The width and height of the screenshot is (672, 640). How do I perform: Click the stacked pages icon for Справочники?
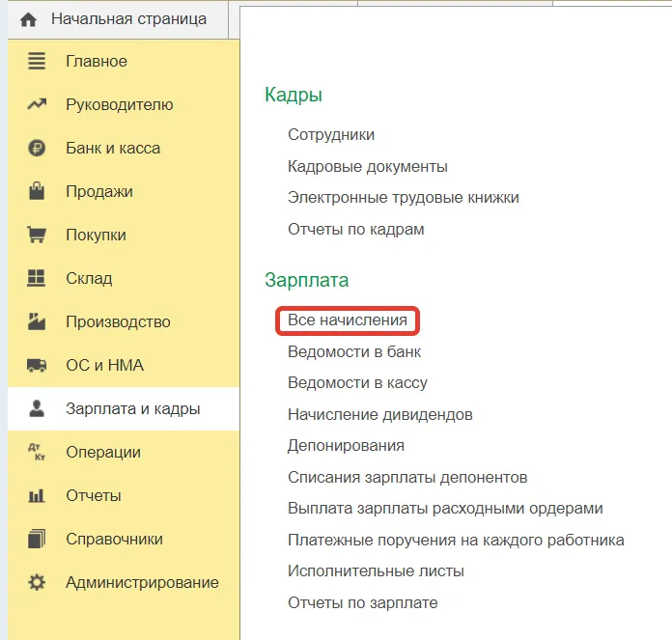37,539
